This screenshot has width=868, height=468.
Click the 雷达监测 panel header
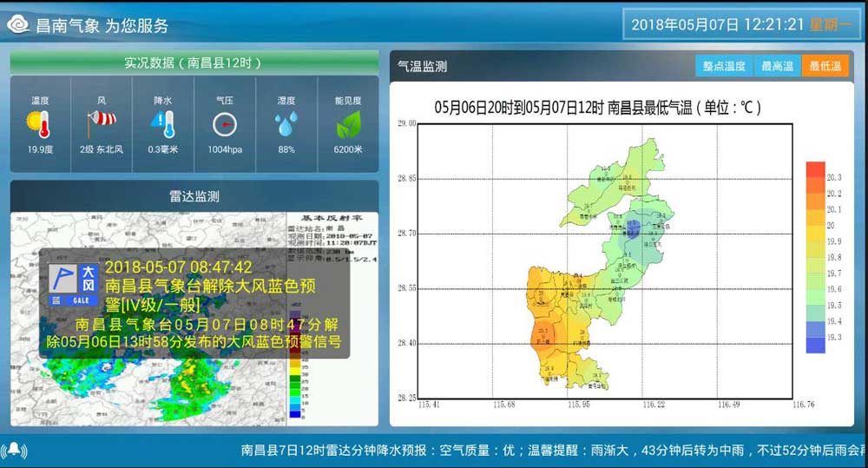pyautogui.click(x=194, y=196)
